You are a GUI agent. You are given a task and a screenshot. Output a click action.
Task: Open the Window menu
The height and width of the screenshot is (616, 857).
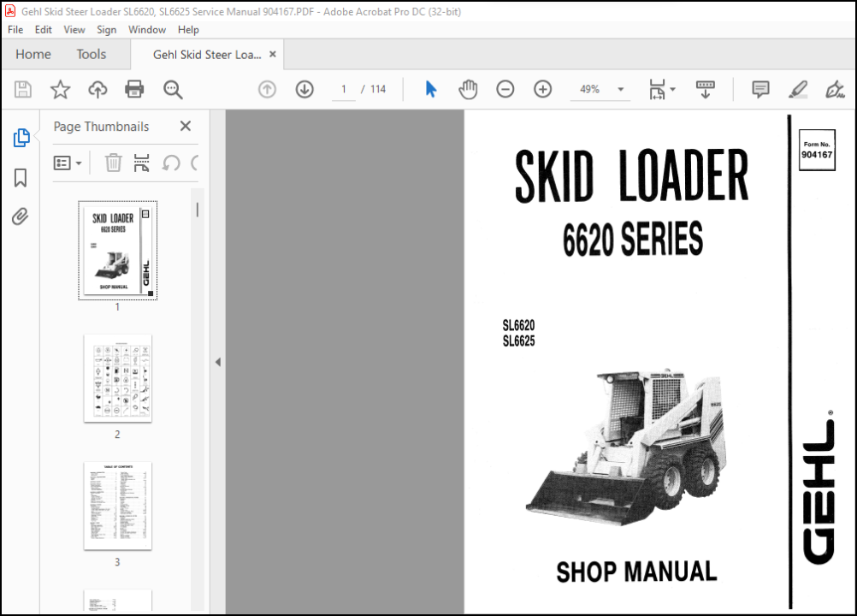tap(147, 29)
